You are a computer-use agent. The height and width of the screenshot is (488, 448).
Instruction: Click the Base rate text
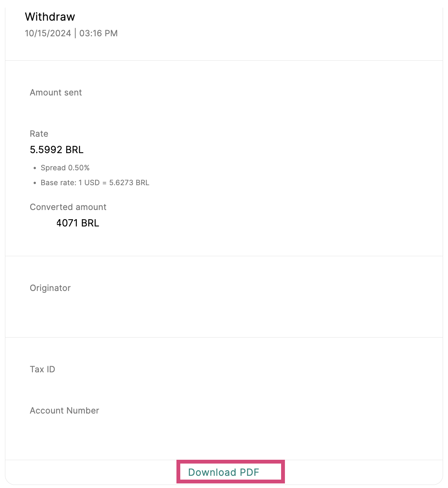point(58,183)
